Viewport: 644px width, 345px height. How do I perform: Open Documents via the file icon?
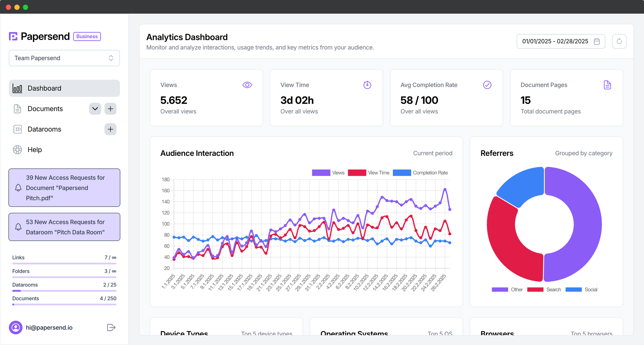pos(17,109)
